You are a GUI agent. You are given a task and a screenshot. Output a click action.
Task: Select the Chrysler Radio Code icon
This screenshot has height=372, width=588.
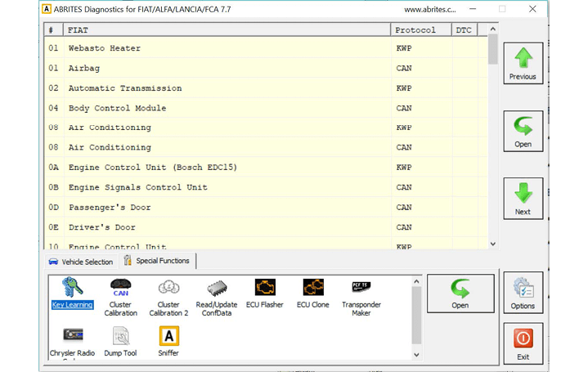[x=73, y=336]
